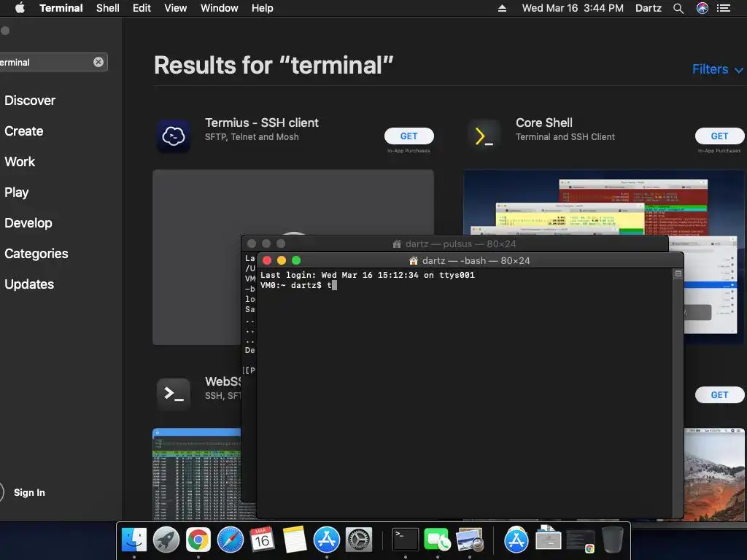Open the documents stack in Dock
The height and width of the screenshot is (560, 747).
click(549, 539)
